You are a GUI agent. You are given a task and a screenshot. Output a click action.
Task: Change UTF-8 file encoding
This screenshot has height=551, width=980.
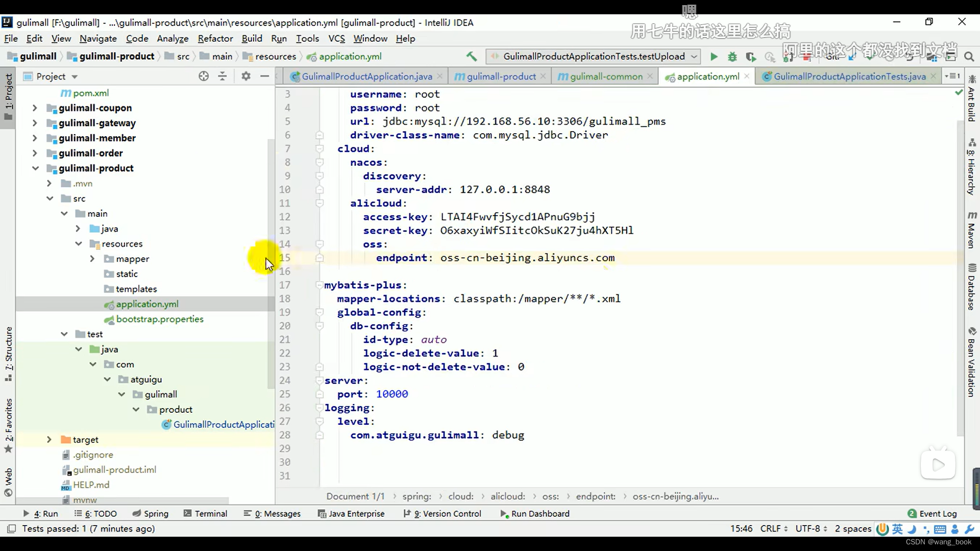click(811, 529)
